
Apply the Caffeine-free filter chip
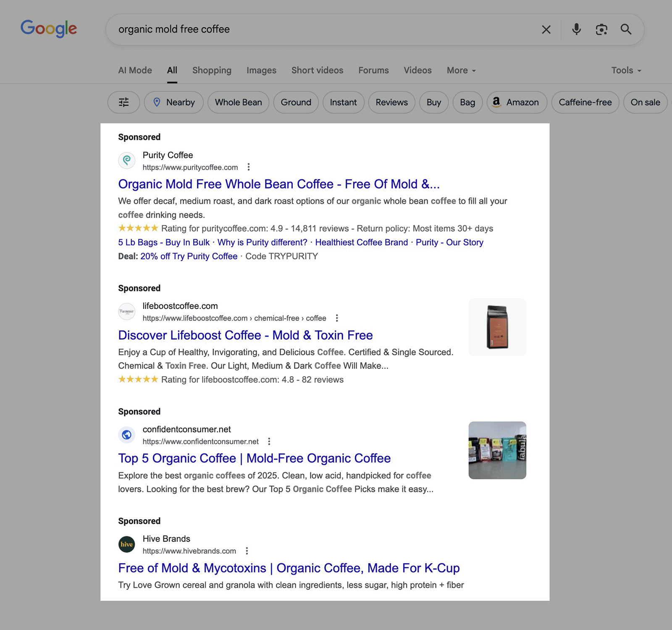(585, 102)
